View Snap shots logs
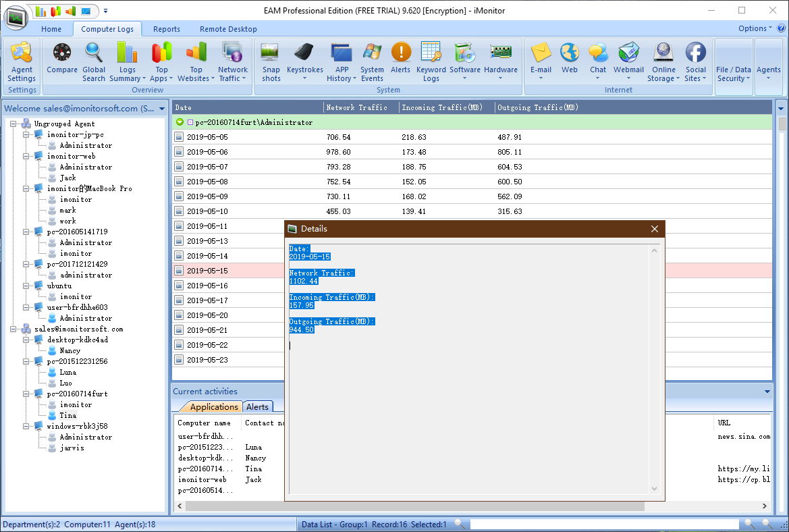The height and width of the screenshot is (532, 789). pos(271,62)
